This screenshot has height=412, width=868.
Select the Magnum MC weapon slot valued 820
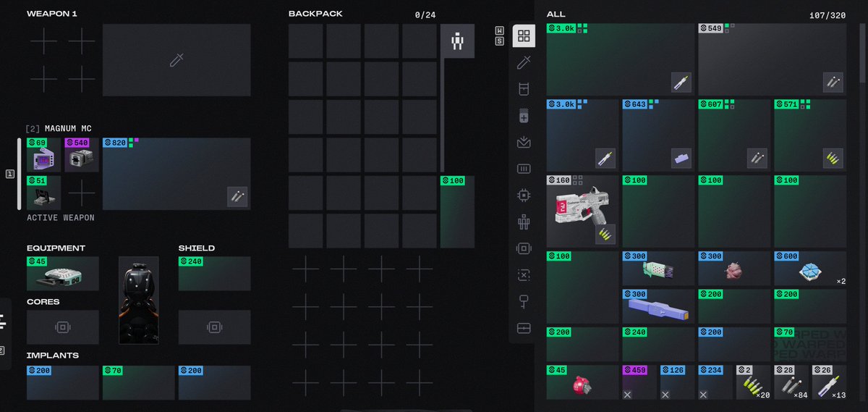176,174
